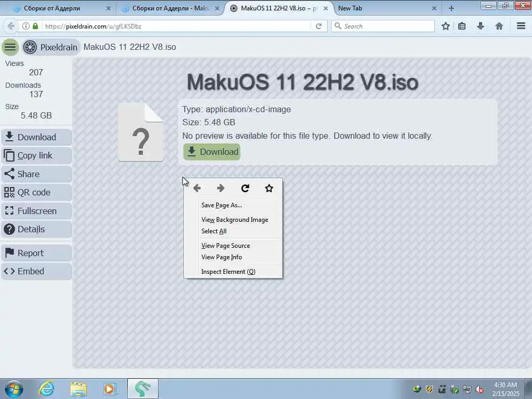Click the reload icon in the context menu

click(245, 188)
